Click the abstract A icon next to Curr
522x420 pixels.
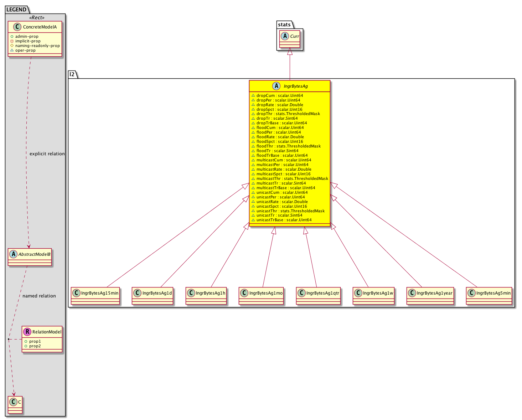(x=285, y=36)
